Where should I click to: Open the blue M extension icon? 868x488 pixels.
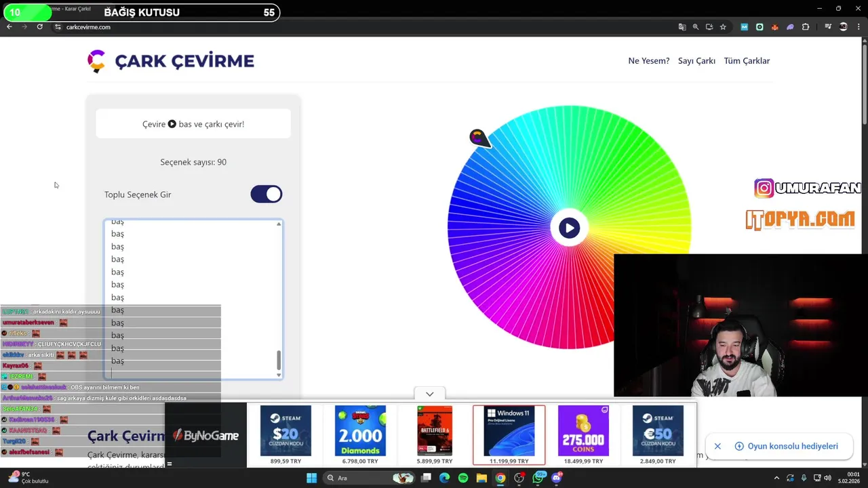click(x=744, y=27)
